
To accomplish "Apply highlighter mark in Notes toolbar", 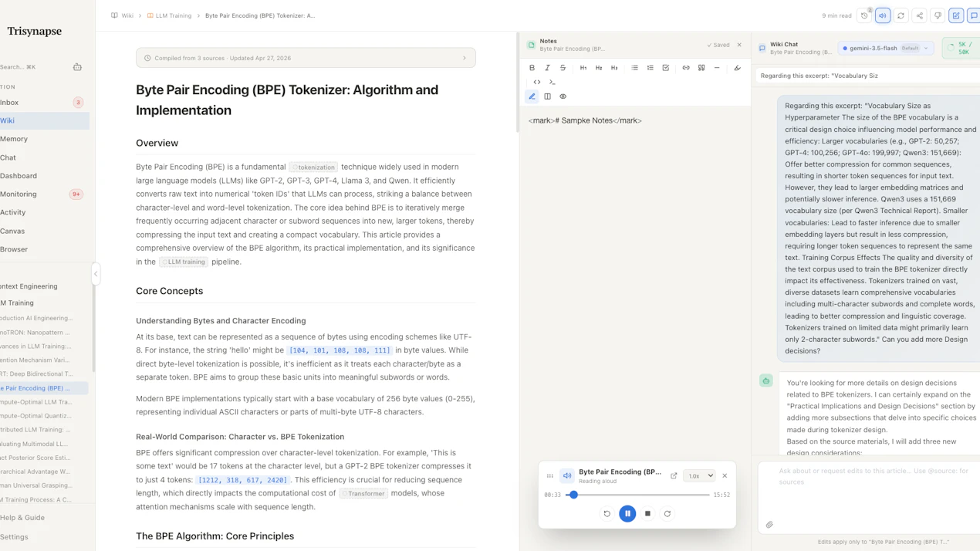I will click(x=738, y=68).
